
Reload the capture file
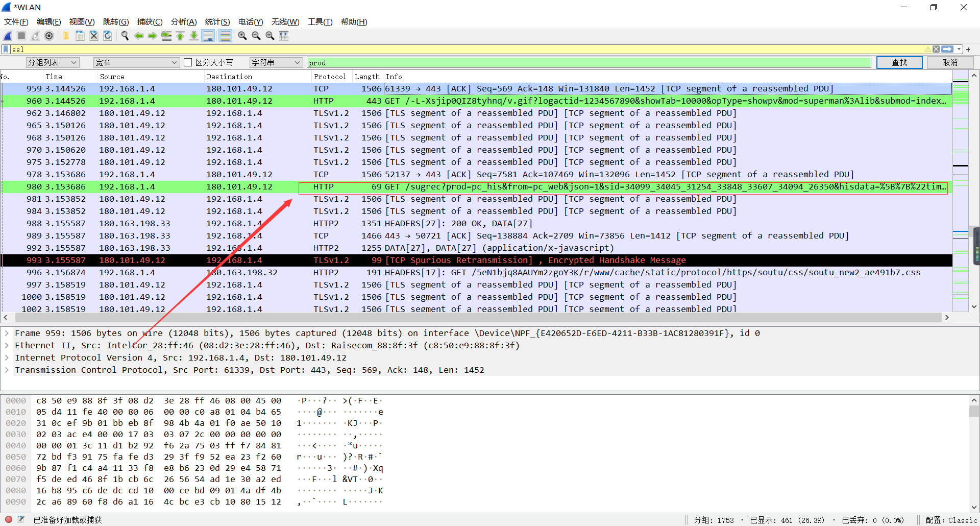coord(108,36)
